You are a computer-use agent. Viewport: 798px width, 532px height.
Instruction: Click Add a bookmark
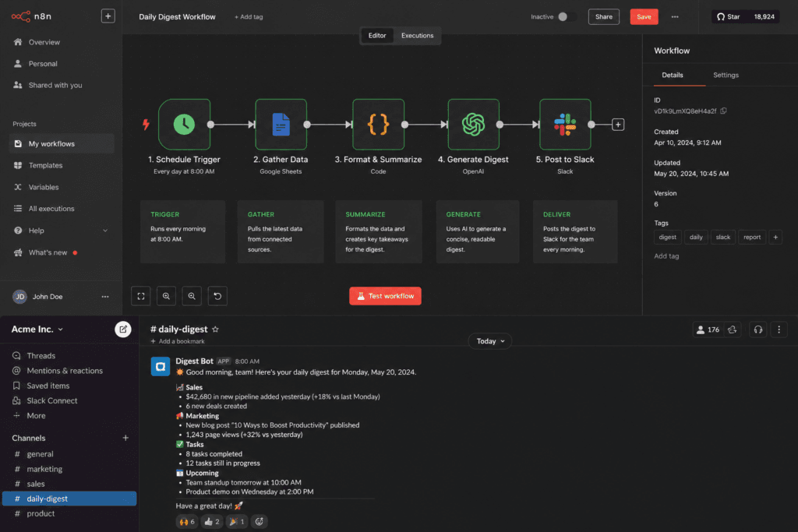178,341
